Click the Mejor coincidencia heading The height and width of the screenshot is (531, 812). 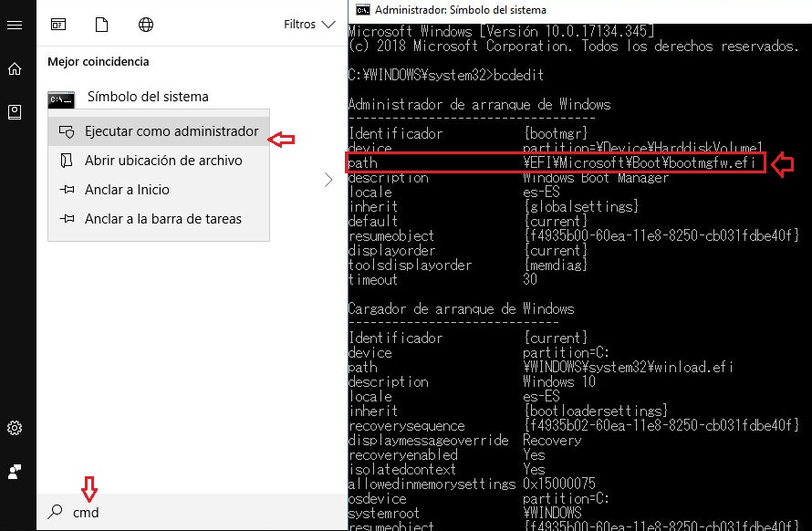(99, 62)
